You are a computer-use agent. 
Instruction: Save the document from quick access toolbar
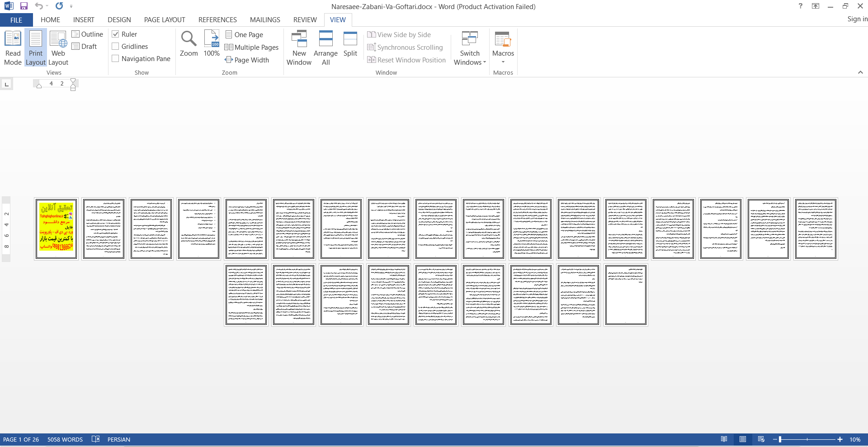(x=24, y=6)
